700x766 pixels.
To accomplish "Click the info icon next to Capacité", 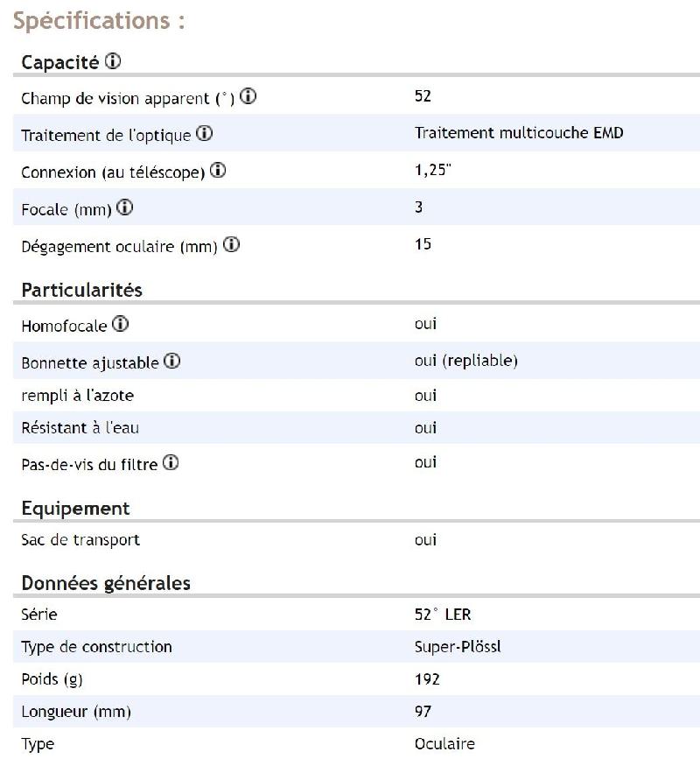I will pos(113,62).
